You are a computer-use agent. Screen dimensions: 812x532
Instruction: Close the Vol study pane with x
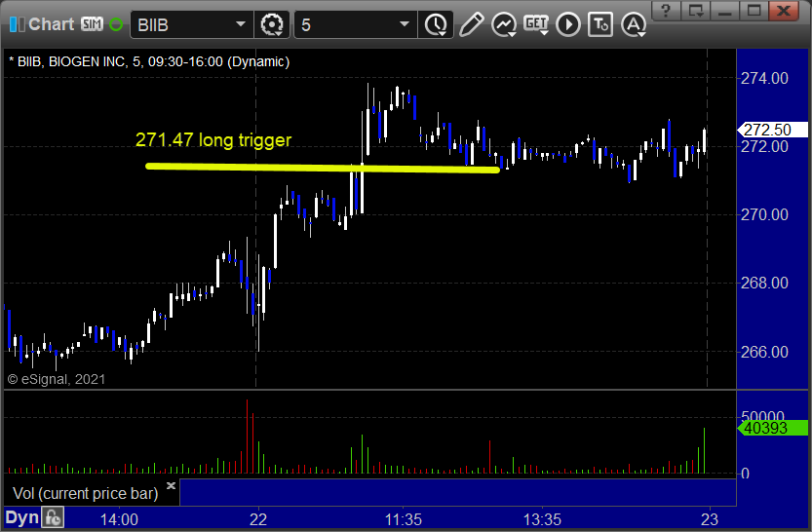pos(171,485)
